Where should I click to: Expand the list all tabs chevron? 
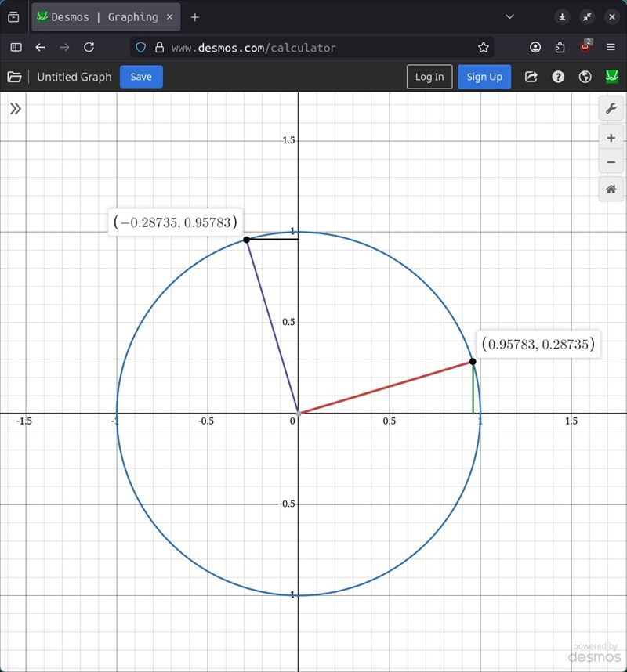[x=510, y=16]
